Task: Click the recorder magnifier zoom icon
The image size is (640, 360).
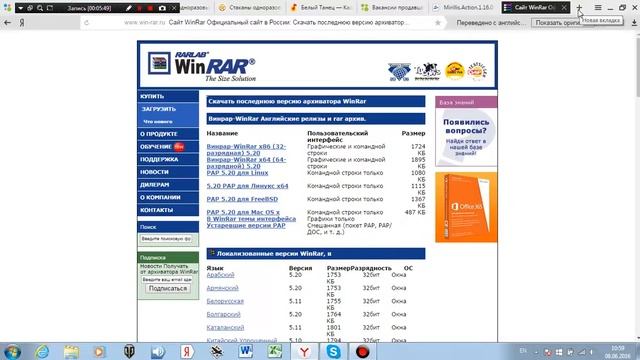Action: coord(40,8)
